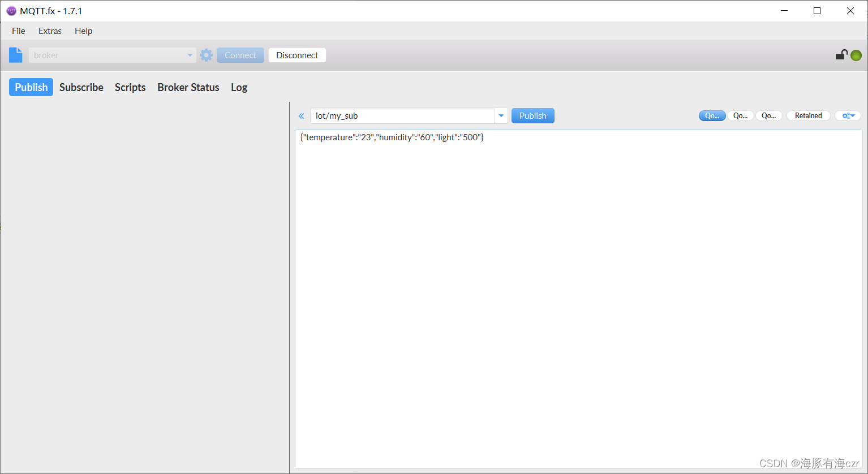The width and height of the screenshot is (868, 474).
Task: Click the green connection status indicator
Action: tap(856, 55)
